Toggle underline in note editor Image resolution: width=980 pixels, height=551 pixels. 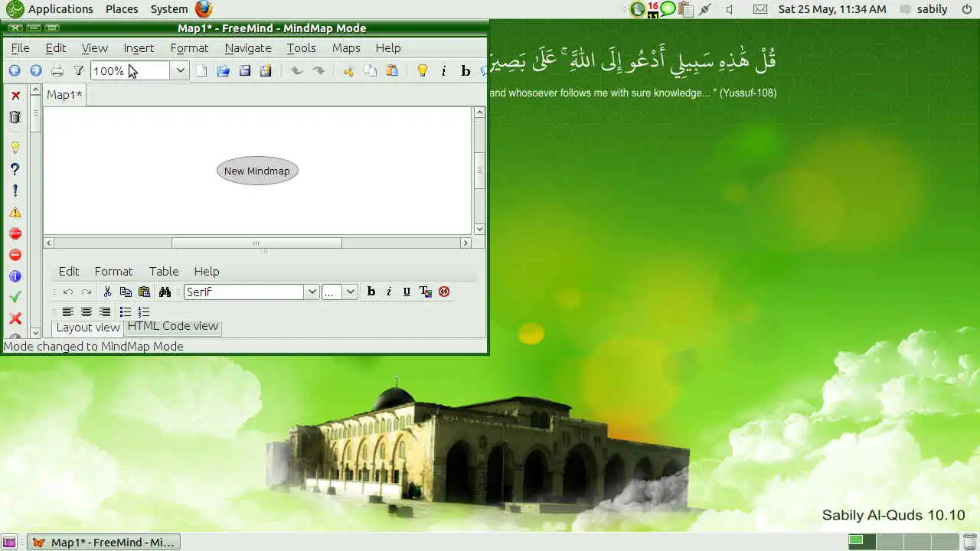(407, 292)
